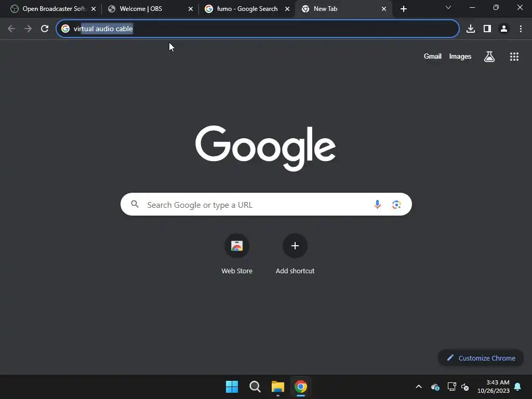Click the Google icon in address bar
Image resolution: width=532 pixels, height=399 pixels.
tap(65, 29)
